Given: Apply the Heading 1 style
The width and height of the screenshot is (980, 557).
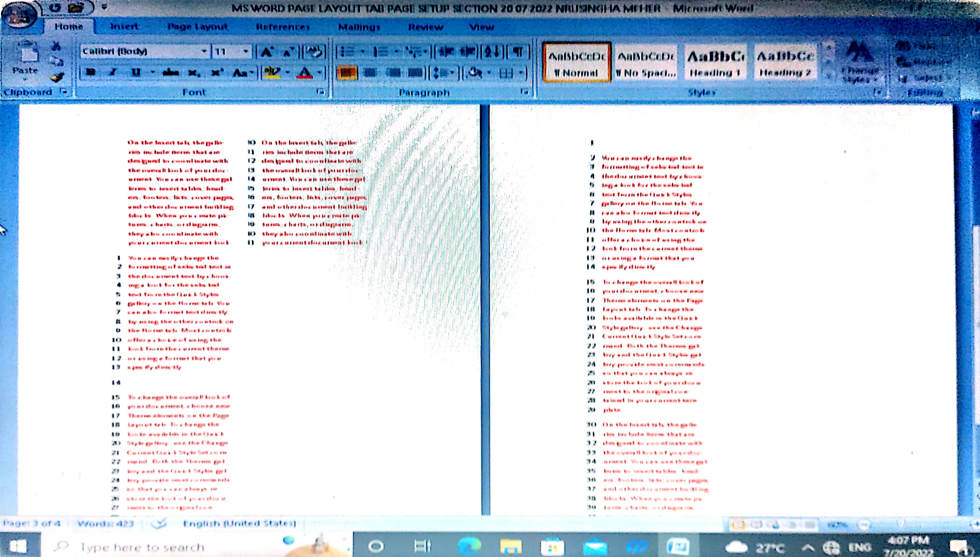Looking at the screenshot, I should (x=715, y=63).
